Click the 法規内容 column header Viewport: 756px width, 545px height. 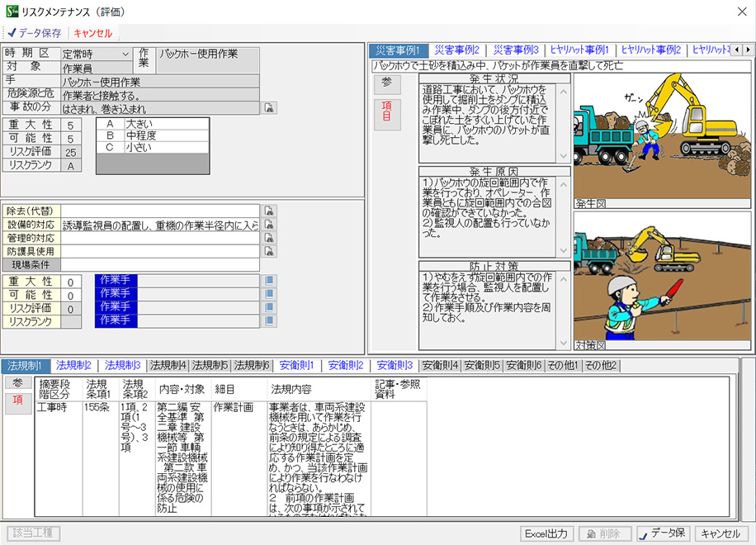[x=319, y=389]
